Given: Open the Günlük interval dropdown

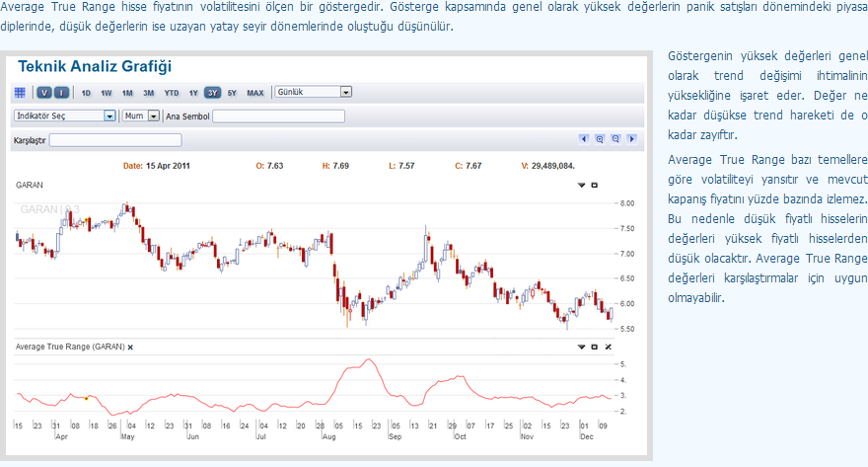Looking at the screenshot, I should pyautogui.click(x=314, y=92).
